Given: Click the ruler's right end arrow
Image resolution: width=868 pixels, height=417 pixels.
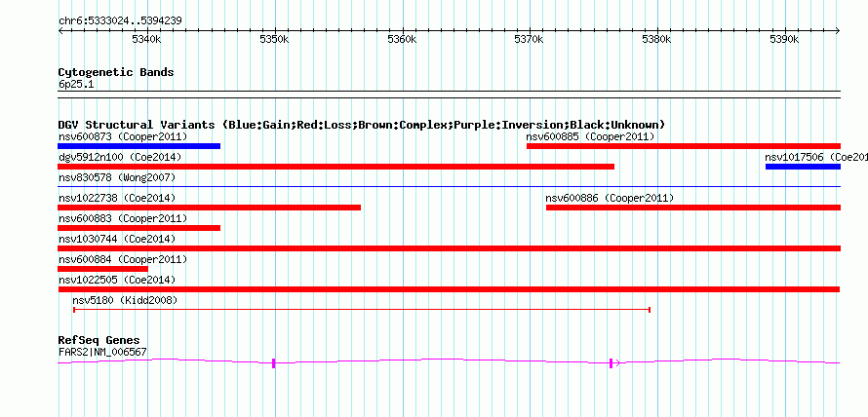Looking at the screenshot, I should click(x=838, y=30).
